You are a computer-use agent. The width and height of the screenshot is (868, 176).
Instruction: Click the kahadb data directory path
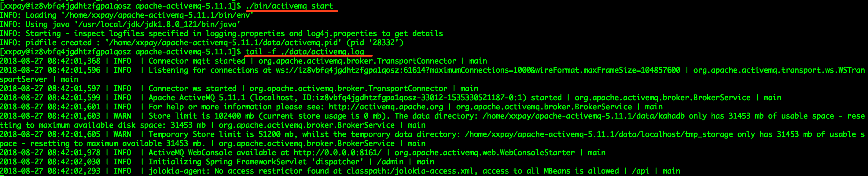583,116
